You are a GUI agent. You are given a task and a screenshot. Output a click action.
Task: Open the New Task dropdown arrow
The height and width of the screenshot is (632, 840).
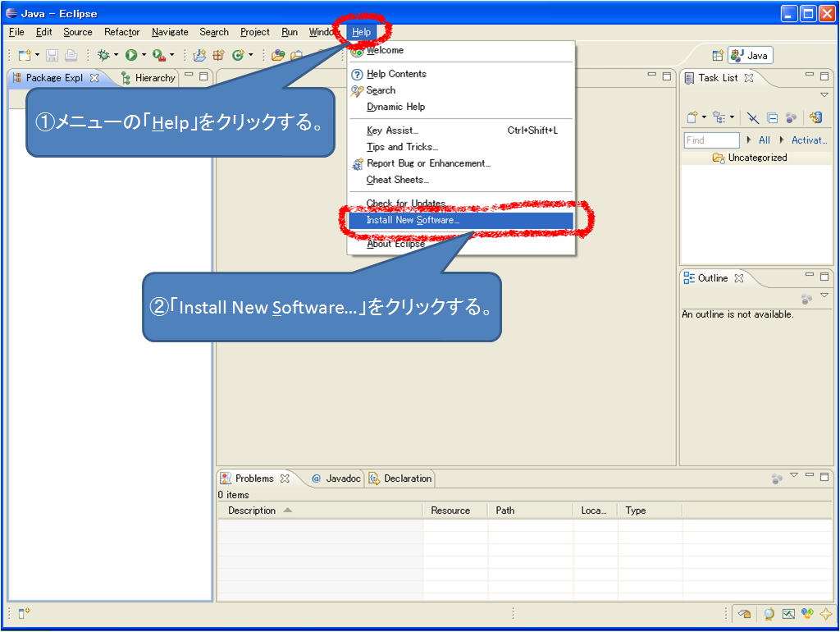click(x=704, y=117)
